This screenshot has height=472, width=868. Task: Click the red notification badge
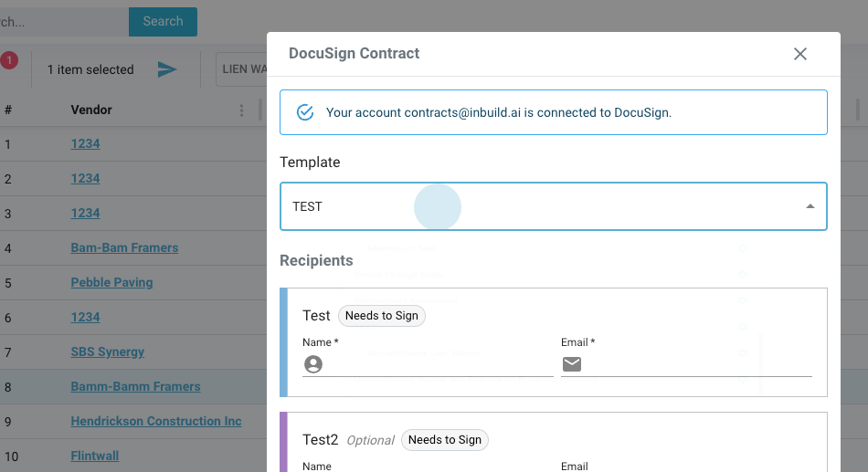click(9, 60)
